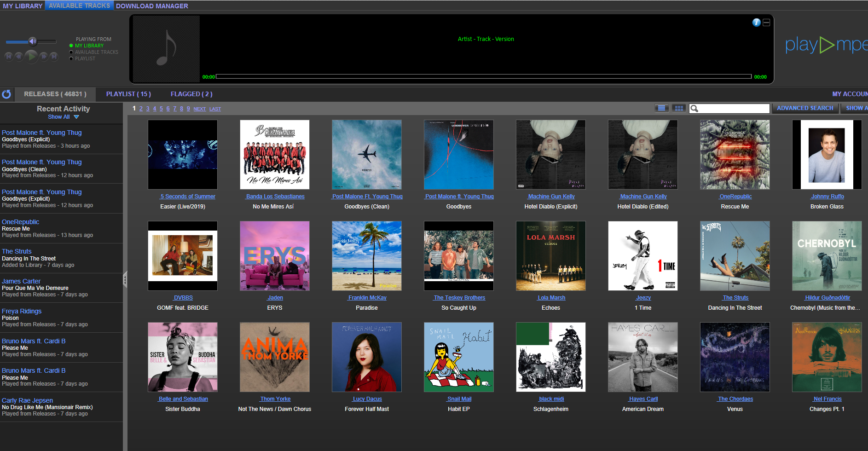Open the 5 Seconds of Summer artist link
This screenshot has height=451, width=868.
187,197
